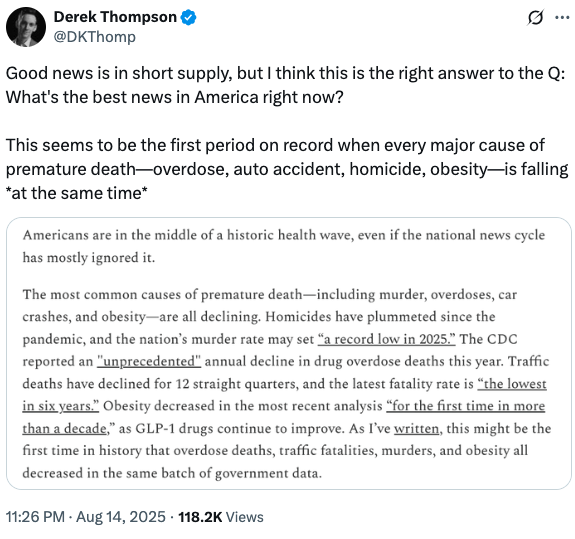The width and height of the screenshot is (575, 539).
Task: Click the tweet's first paragraph text
Action: tap(285, 85)
